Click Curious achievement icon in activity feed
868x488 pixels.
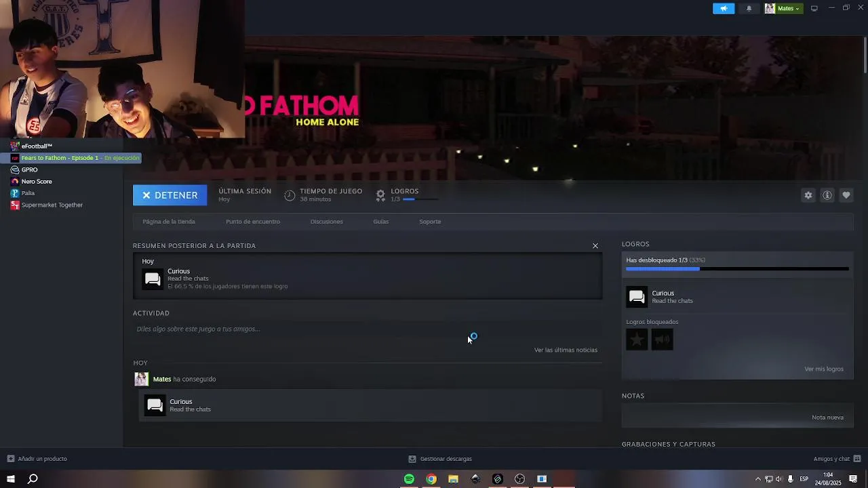155,405
